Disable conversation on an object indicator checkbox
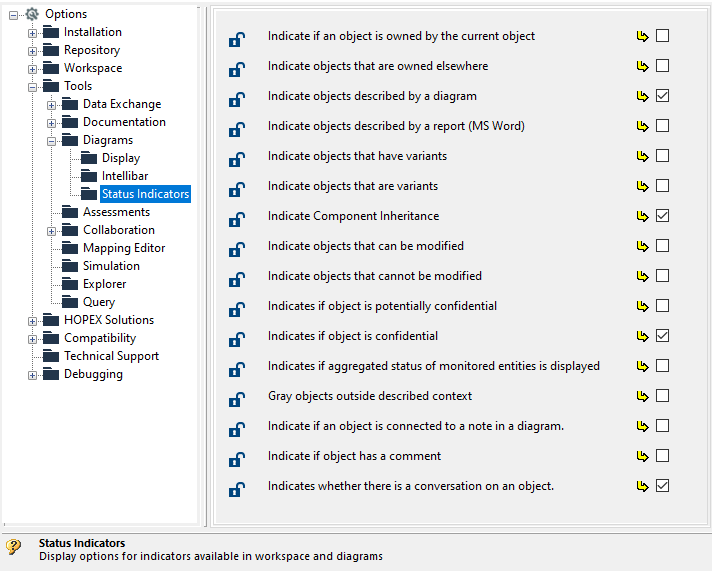The height and width of the screenshot is (571, 712). point(662,486)
